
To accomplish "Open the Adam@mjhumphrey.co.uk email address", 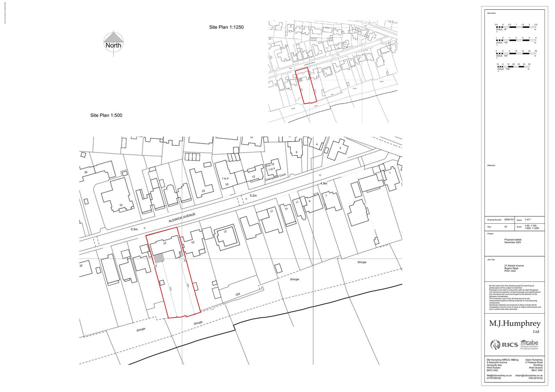I will (x=529, y=375).
